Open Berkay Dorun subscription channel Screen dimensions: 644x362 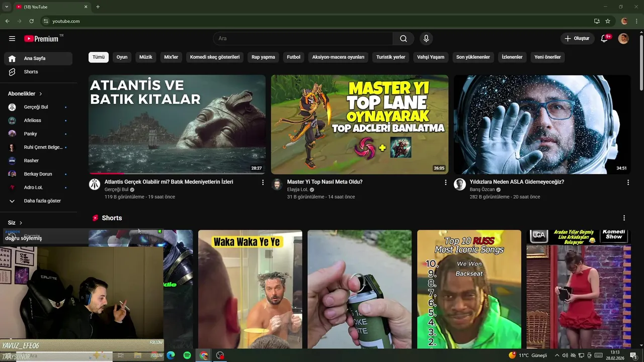[38, 174]
